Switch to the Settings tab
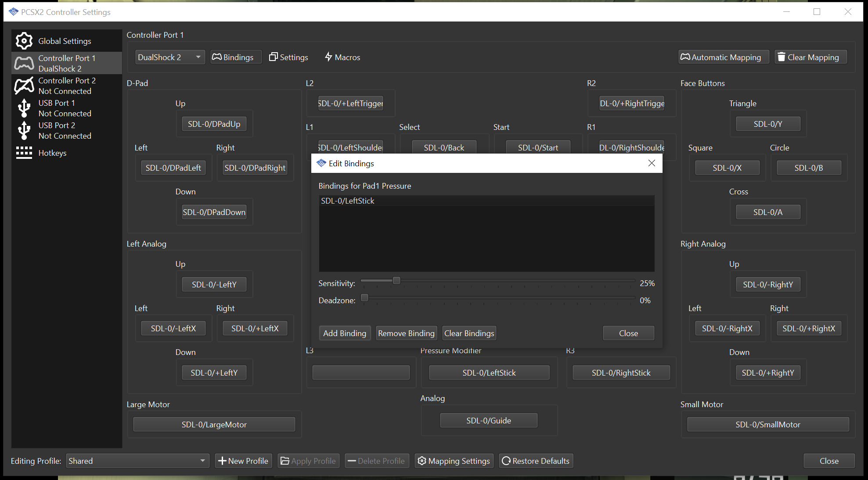Image resolution: width=868 pixels, height=480 pixels. point(288,57)
